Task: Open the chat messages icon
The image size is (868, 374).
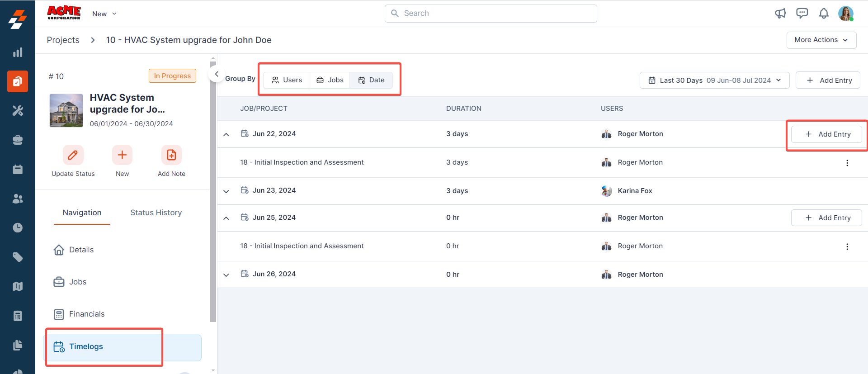Action: point(802,14)
